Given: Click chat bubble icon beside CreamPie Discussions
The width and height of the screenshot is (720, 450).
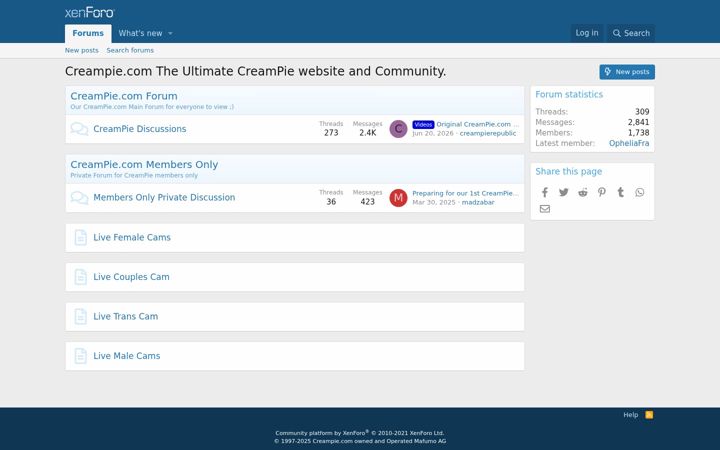Looking at the screenshot, I should [79, 129].
